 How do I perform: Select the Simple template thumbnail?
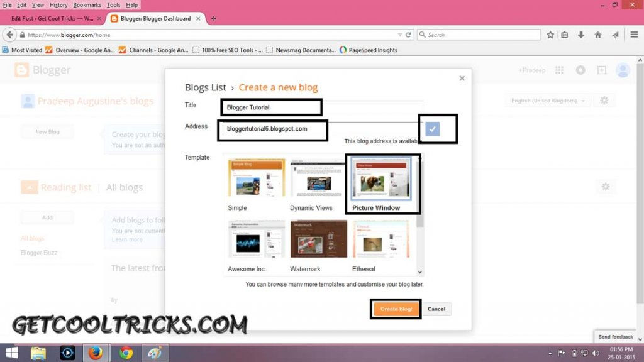[x=257, y=178]
